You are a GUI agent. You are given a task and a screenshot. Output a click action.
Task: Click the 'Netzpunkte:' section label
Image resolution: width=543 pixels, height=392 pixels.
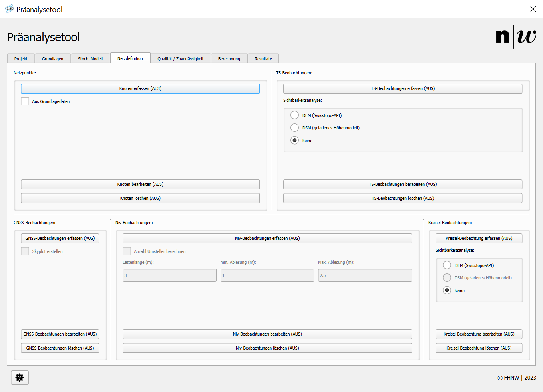25,73
